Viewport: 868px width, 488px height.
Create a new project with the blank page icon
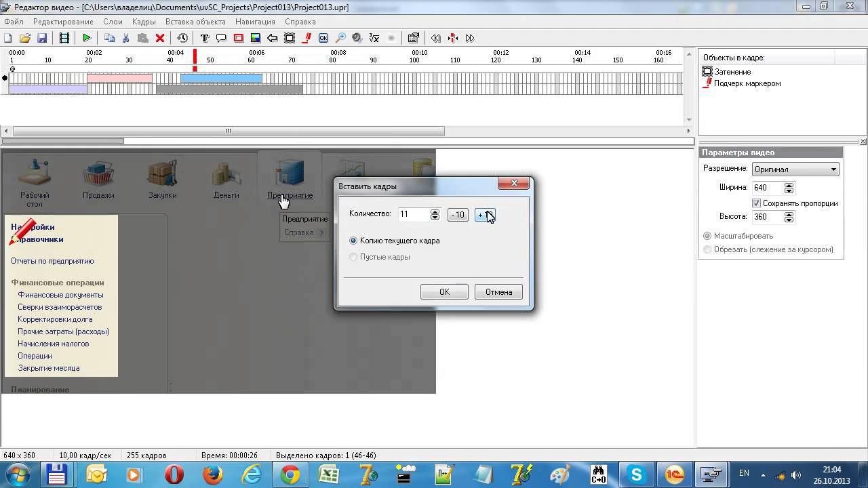click(x=8, y=38)
